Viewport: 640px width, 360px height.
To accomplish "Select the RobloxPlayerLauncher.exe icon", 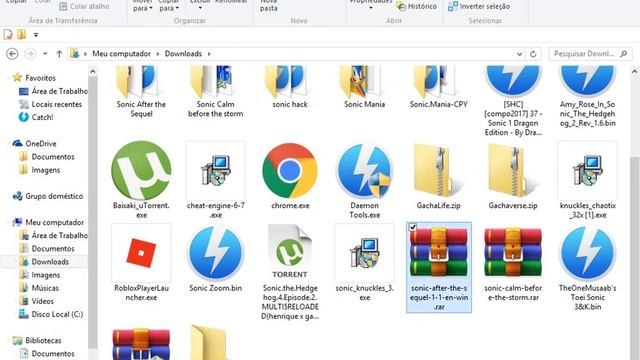I will tap(141, 253).
